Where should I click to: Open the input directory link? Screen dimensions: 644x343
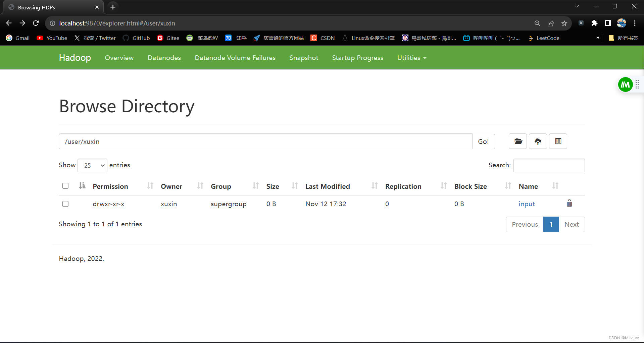pyautogui.click(x=526, y=204)
